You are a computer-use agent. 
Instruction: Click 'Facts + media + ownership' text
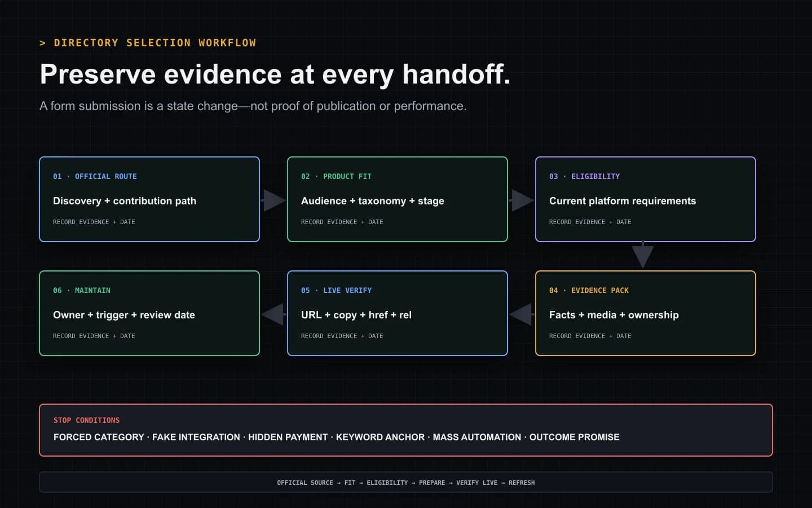[x=614, y=315]
